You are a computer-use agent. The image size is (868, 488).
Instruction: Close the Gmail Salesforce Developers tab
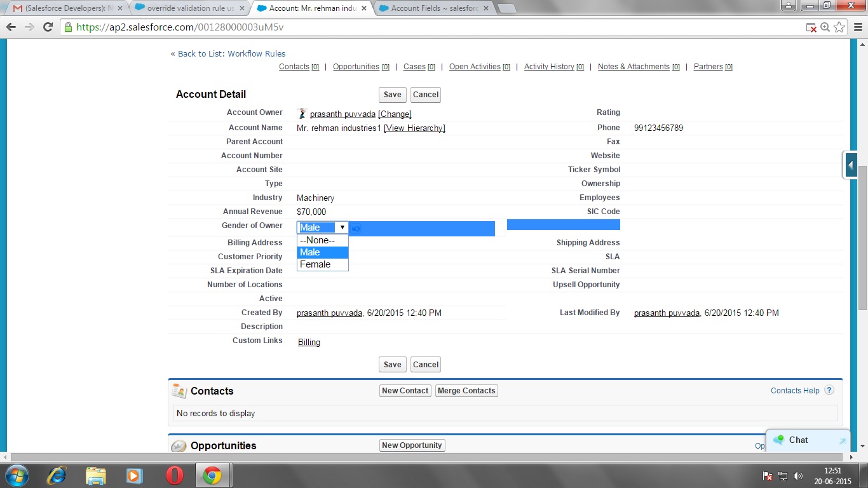(x=119, y=8)
